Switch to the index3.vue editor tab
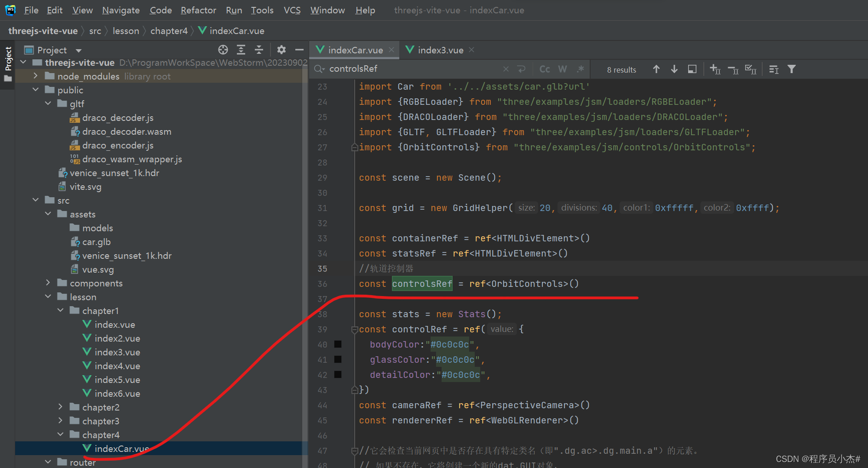 tap(440, 50)
